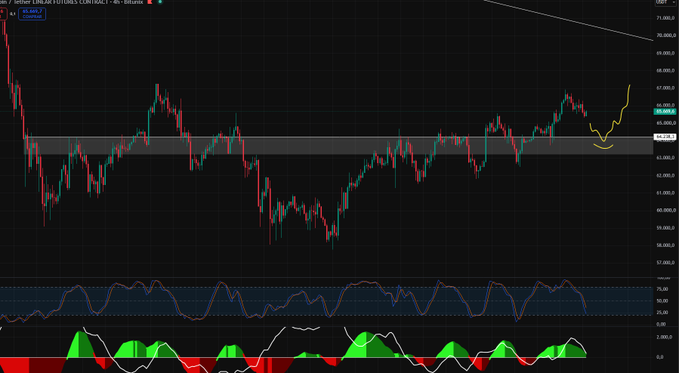Click the 71.000,0 price axis label

tap(666, 18)
